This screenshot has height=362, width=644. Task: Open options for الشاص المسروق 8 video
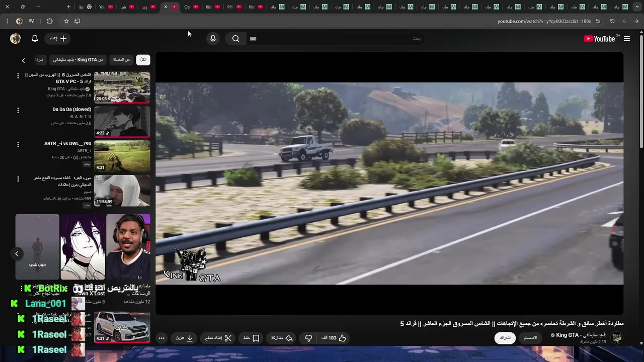click(18, 76)
